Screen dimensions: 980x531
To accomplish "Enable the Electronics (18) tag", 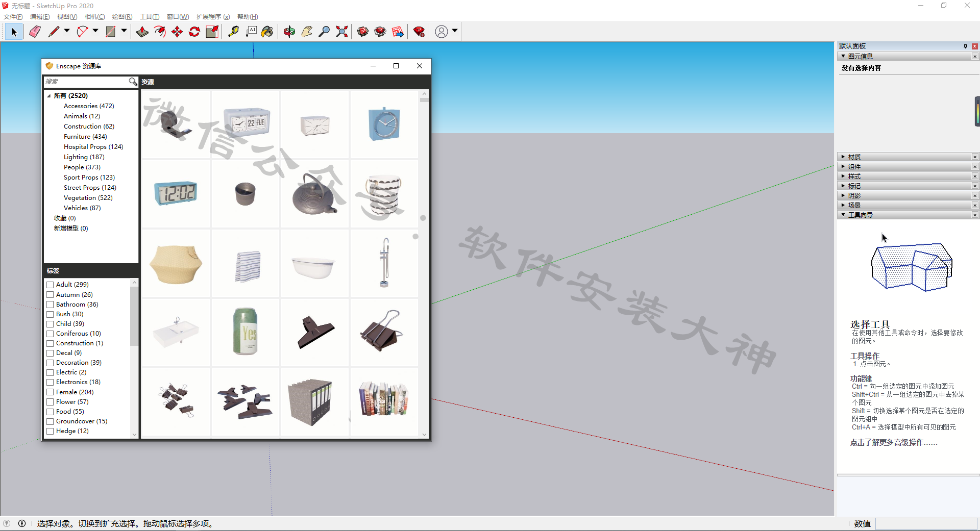I will pos(50,382).
